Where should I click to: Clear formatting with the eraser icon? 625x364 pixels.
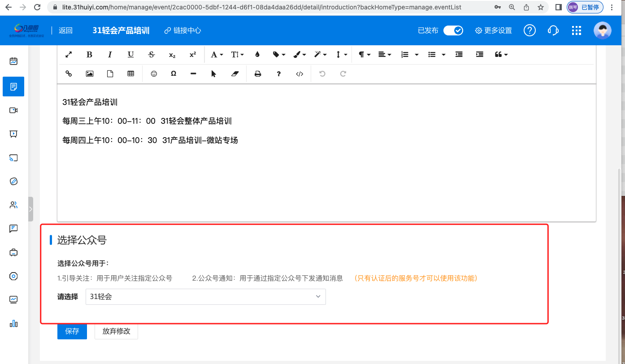[x=235, y=74]
